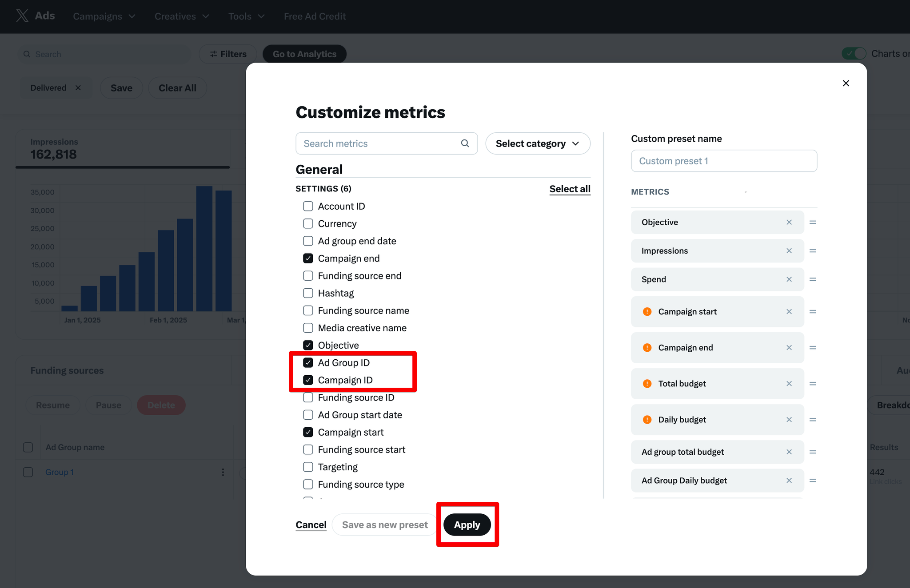Click the search metrics magnifier icon
910x588 pixels.
click(465, 143)
